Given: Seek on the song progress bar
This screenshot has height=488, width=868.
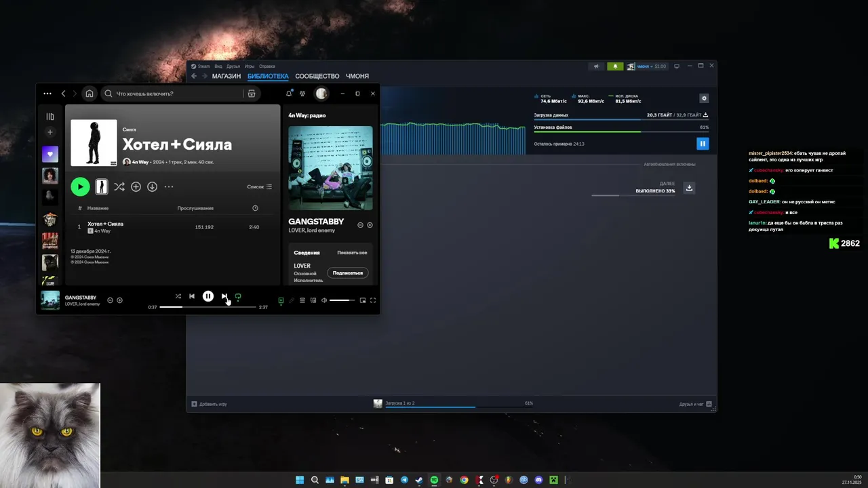Looking at the screenshot, I should tap(208, 307).
